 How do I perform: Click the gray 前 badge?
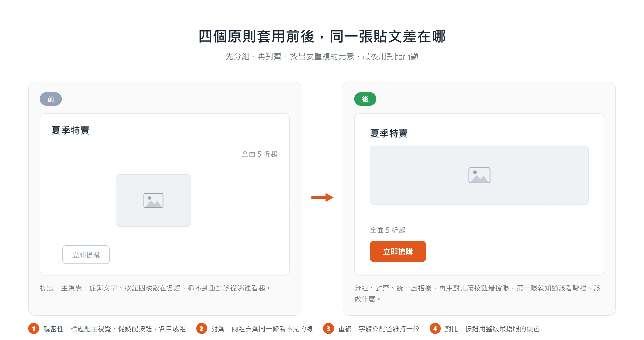51,99
